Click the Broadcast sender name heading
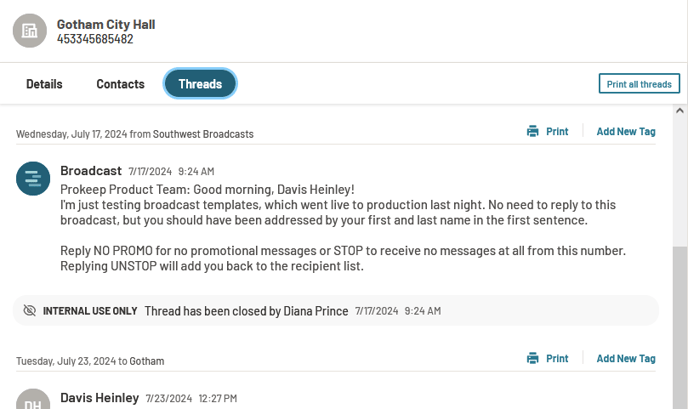 click(91, 170)
